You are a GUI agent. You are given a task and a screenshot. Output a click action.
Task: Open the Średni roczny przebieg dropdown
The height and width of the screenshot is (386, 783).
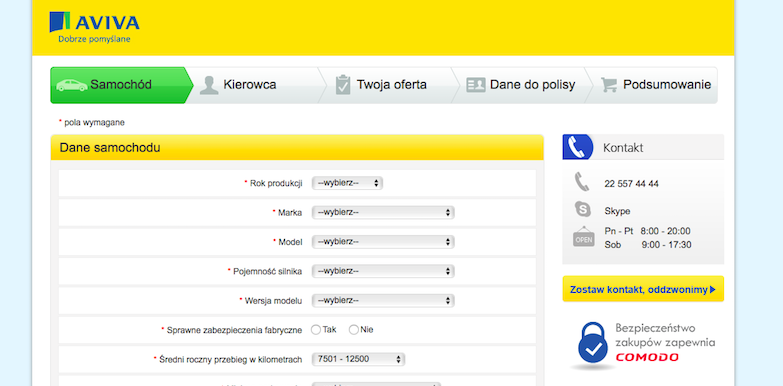point(359,359)
